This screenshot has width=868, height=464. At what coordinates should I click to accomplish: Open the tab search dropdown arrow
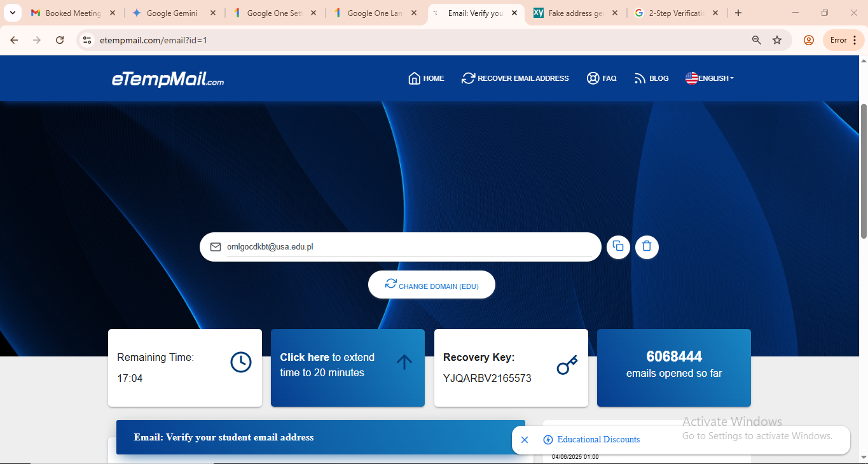point(12,13)
